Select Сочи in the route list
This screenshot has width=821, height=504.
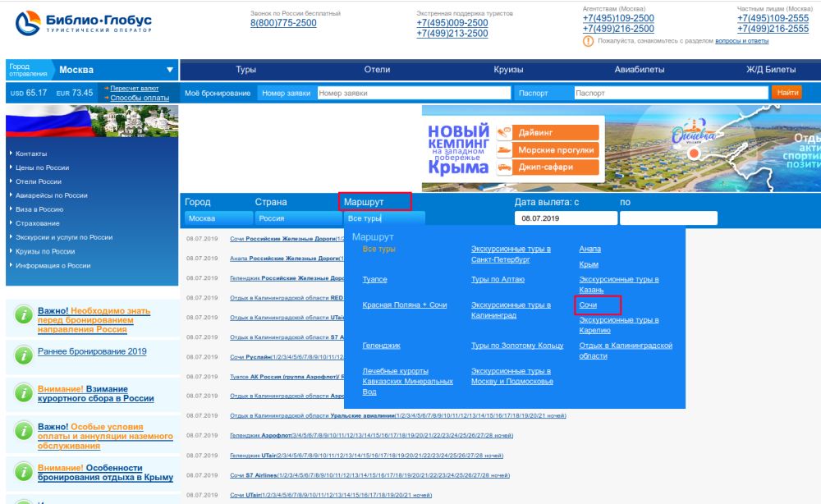click(x=588, y=305)
